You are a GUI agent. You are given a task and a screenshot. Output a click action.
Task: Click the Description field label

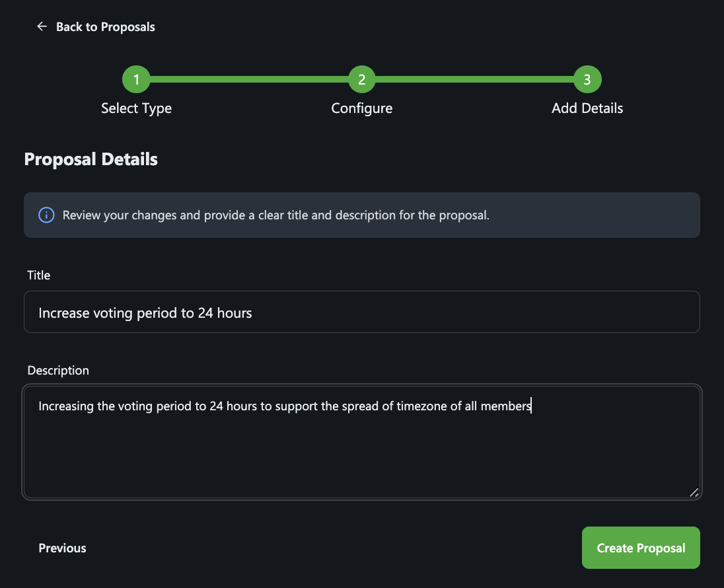(58, 371)
